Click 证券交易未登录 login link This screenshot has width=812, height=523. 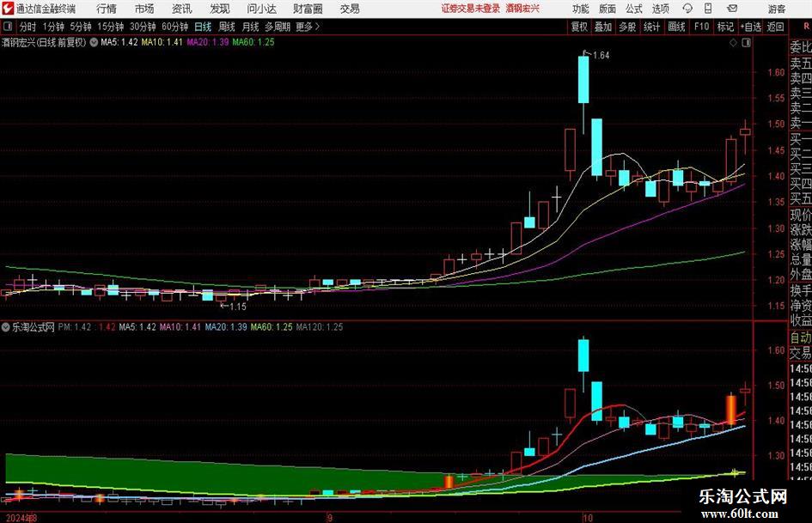(x=471, y=9)
